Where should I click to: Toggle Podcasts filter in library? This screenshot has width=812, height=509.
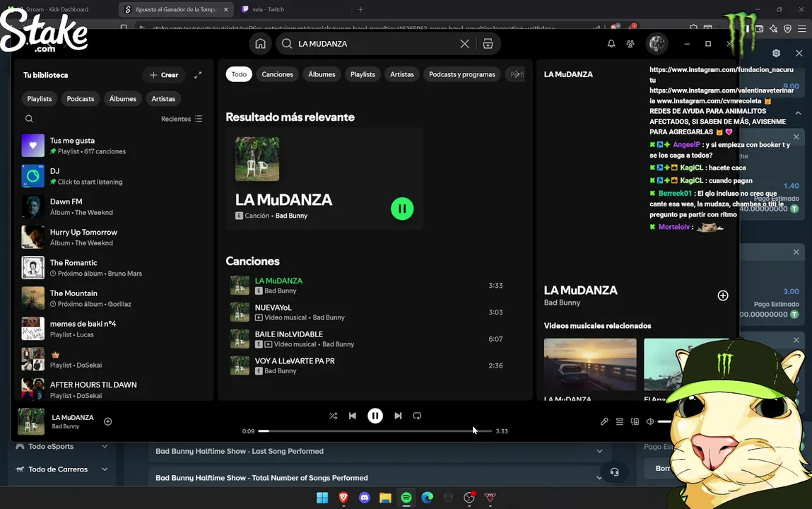[81, 99]
